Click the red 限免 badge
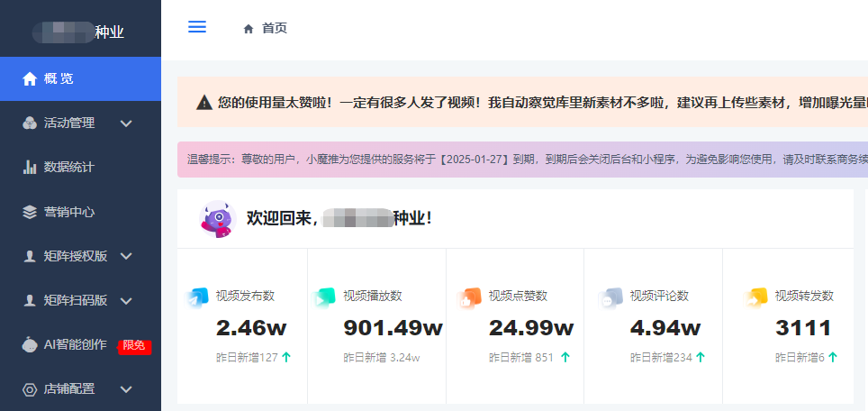 134,345
